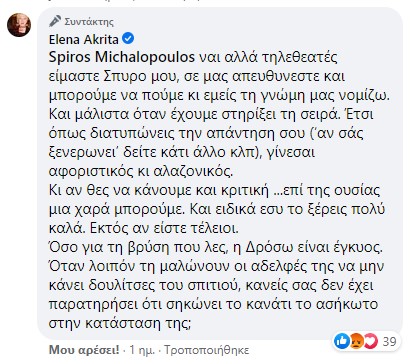Click the blue verified checkmark badge
The image size is (412, 364).
[128, 39]
